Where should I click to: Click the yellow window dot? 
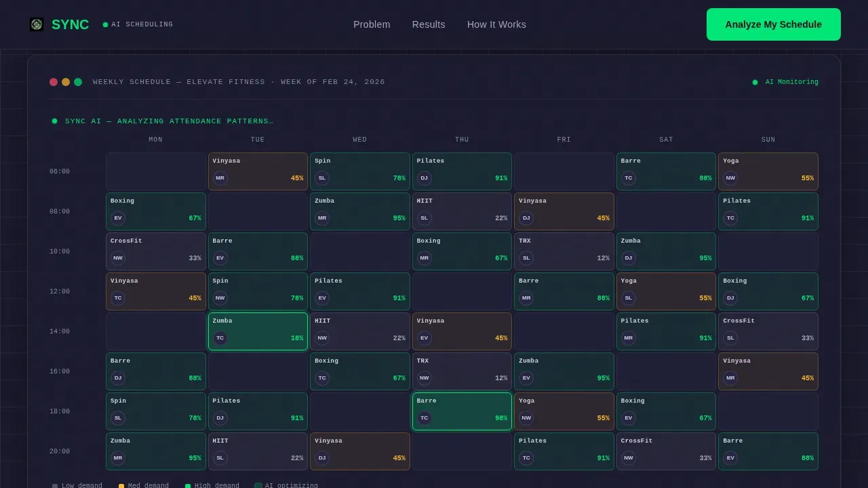point(66,82)
